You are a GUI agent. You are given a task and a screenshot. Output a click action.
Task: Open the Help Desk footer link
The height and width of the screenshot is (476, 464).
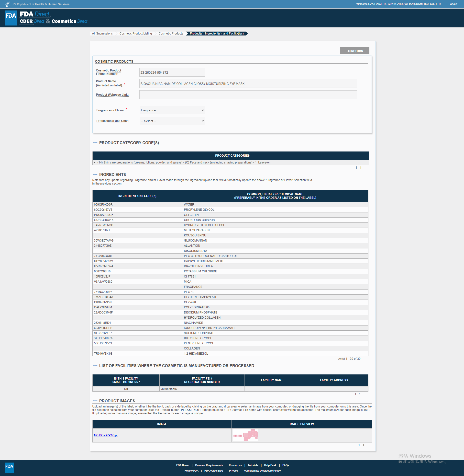tap(270, 465)
